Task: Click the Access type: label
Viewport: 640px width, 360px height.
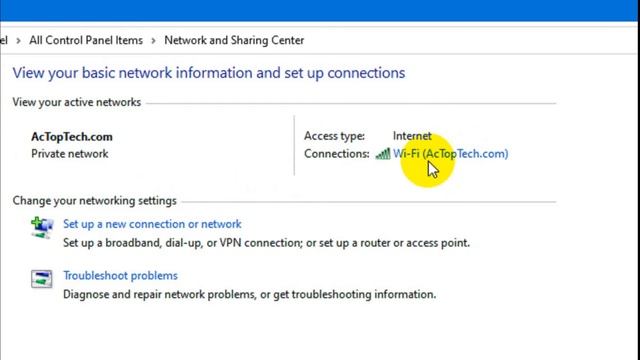Action: coord(334,136)
